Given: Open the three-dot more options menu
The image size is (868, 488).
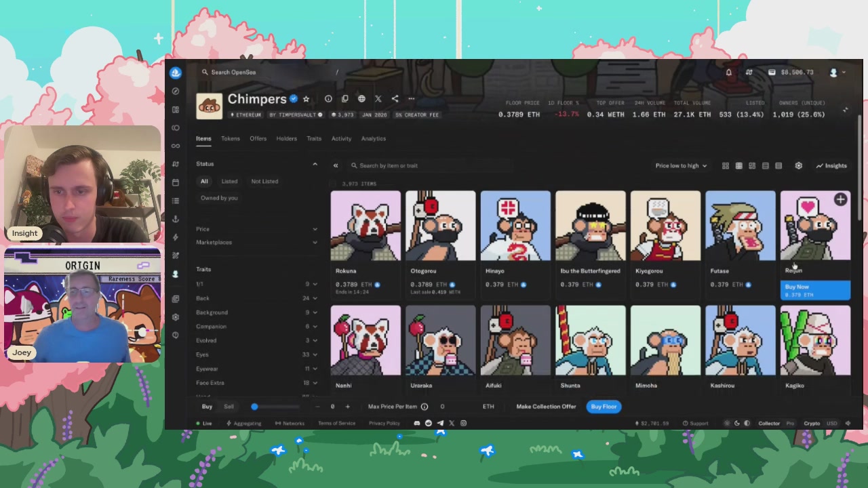Looking at the screenshot, I should [412, 99].
